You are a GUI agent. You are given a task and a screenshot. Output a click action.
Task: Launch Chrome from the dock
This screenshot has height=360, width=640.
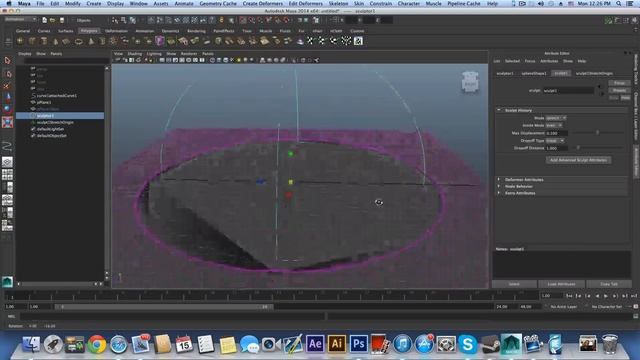(x=97, y=344)
